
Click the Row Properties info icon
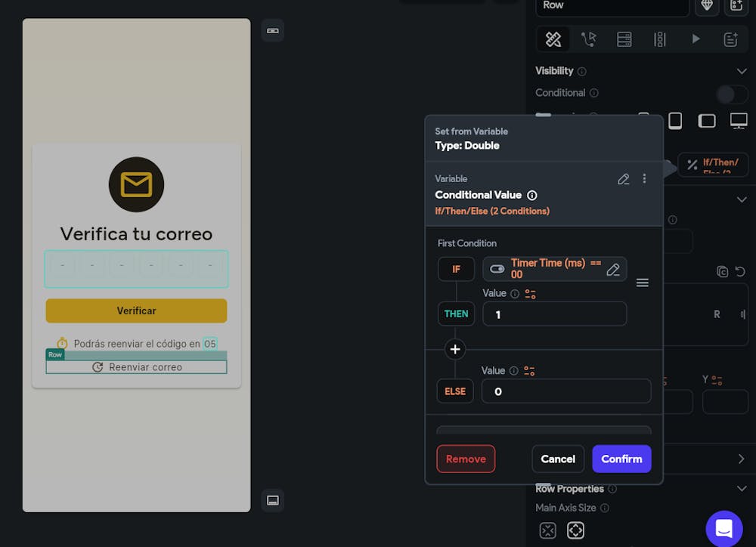(x=612, y=489)
